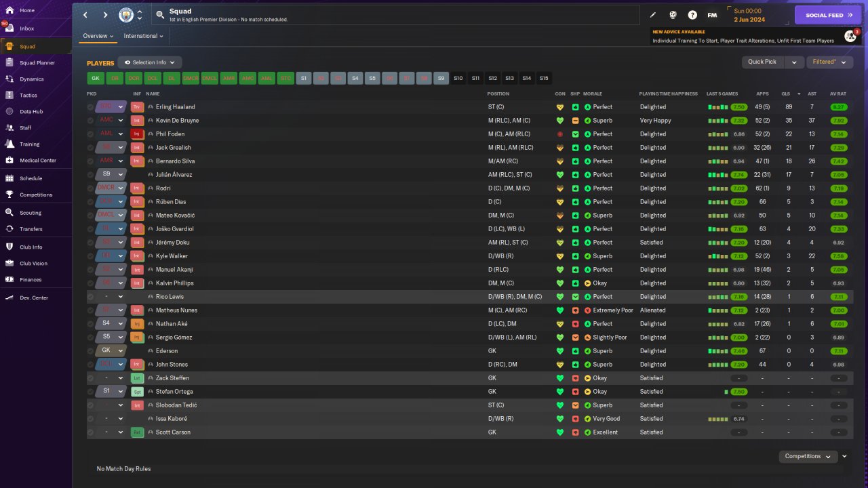
Task: Sort by the AV RAT column header
Action: (x=838, y=94)
